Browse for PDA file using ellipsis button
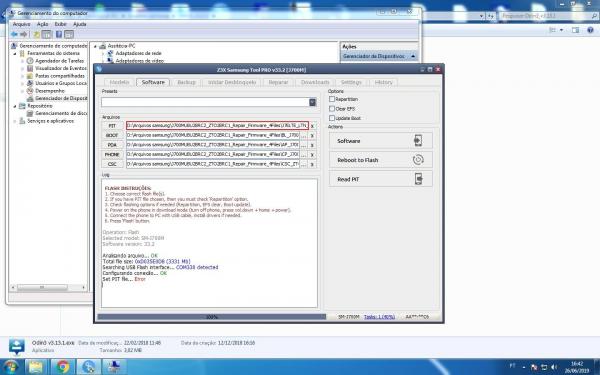Viewport: 600px width, 375px height. click(x=304, y=145)
